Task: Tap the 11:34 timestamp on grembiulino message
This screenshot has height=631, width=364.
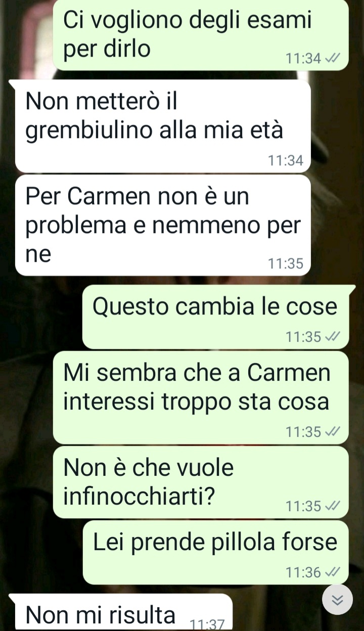Action: click(286, 161)
